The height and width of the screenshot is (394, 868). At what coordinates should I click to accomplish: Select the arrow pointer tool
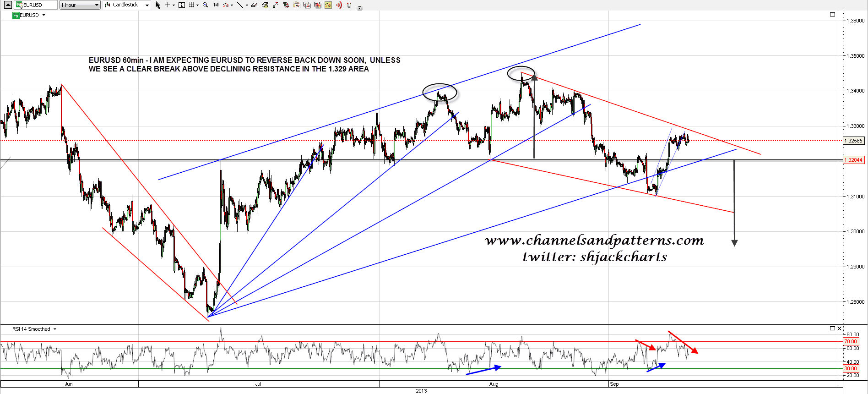(158, 5)
